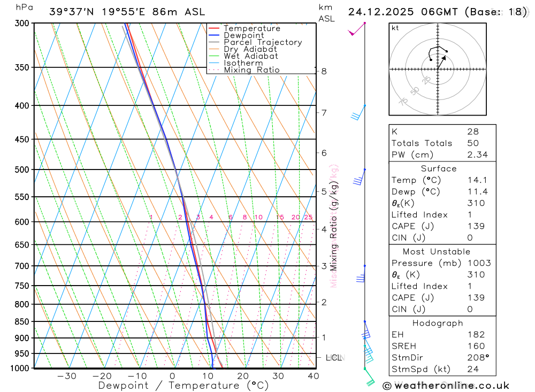
Task: Click the StmSpd (kt) value 24
Action: [473, 369]
